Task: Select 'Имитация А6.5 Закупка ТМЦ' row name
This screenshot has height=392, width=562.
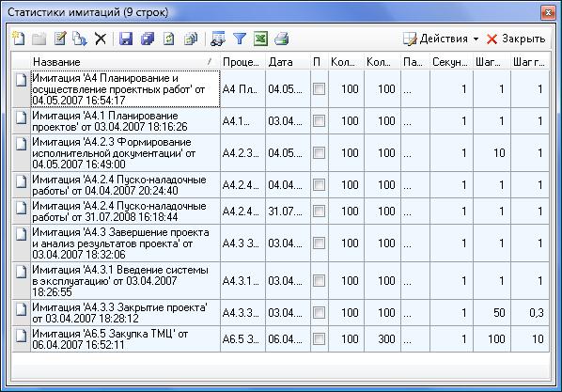Action: pos(125,339)
